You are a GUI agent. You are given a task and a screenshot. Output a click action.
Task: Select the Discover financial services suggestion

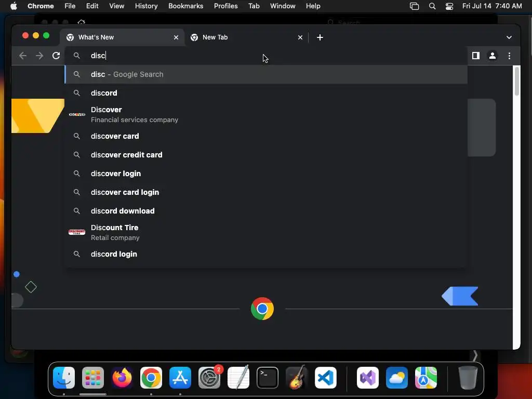[x=265, y=115]
